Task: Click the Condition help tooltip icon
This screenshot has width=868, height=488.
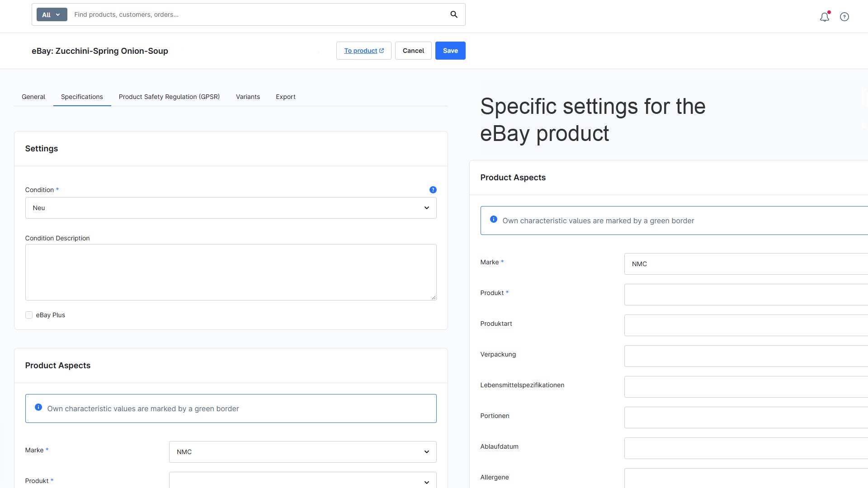Action: 433,190
